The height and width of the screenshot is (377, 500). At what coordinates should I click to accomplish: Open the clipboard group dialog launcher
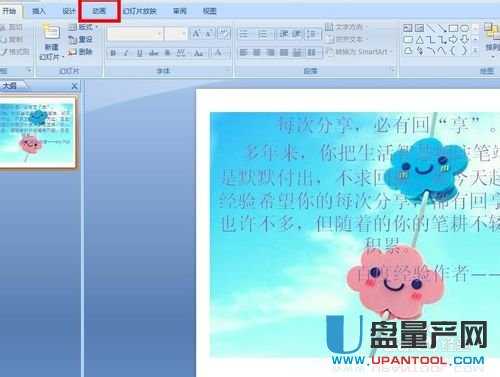[29, 70]
